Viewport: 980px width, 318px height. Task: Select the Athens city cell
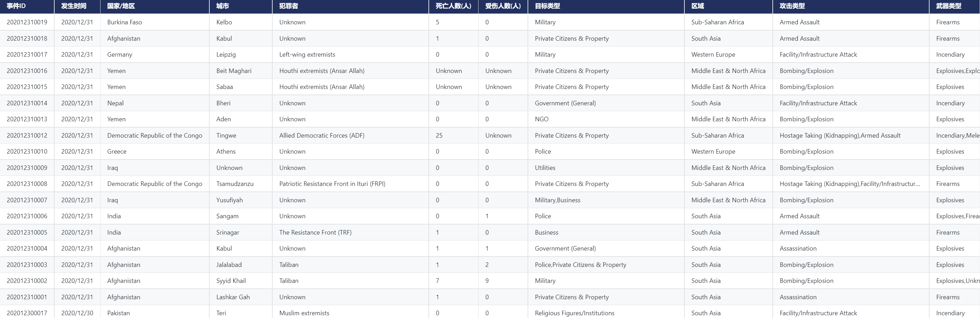[x=226, y=152]
